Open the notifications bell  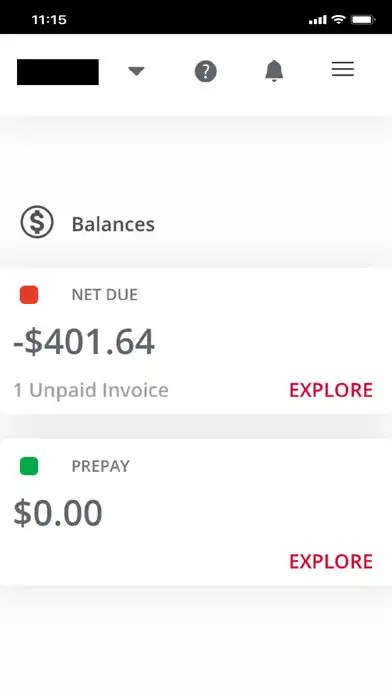274,71
